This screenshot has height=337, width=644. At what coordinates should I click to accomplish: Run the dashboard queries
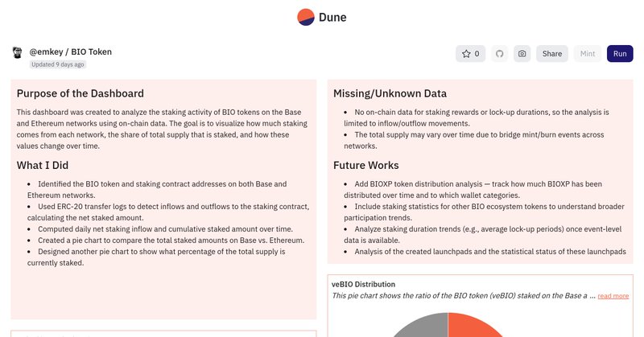tap(620, 54)
